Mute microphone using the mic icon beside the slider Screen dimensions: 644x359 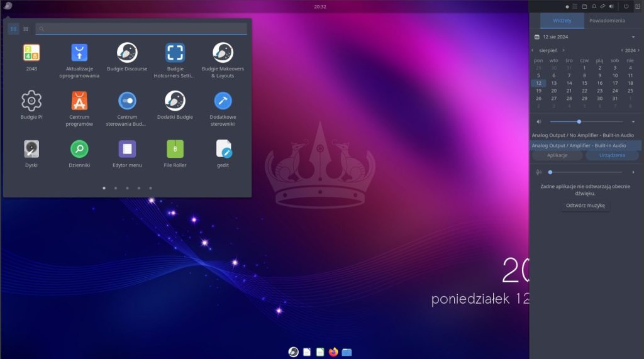coord(539,172)
